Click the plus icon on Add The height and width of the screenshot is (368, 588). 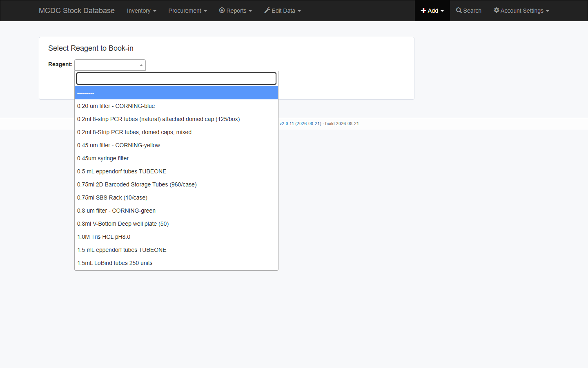tap(423, 11)
